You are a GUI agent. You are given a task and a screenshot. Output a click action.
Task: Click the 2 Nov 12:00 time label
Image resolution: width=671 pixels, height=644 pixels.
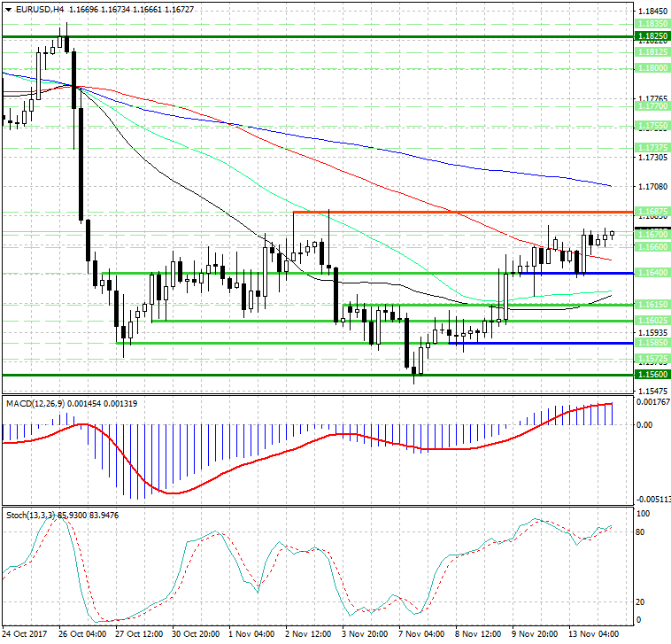(x=308, y=633)
